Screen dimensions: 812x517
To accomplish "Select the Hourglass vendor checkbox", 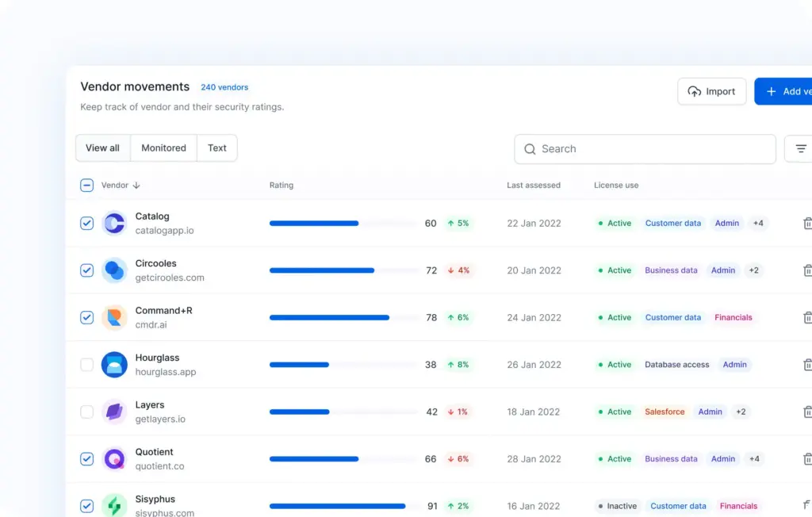I will 87,365.
